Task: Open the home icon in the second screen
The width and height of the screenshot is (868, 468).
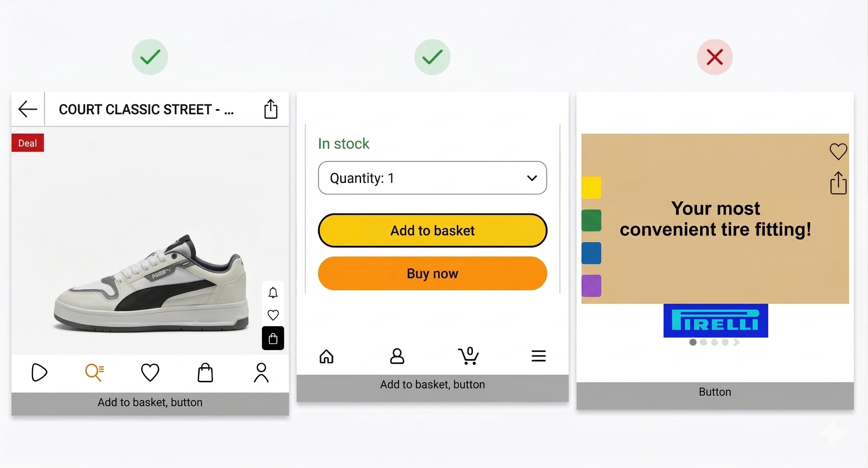Action: coord(326,356)
